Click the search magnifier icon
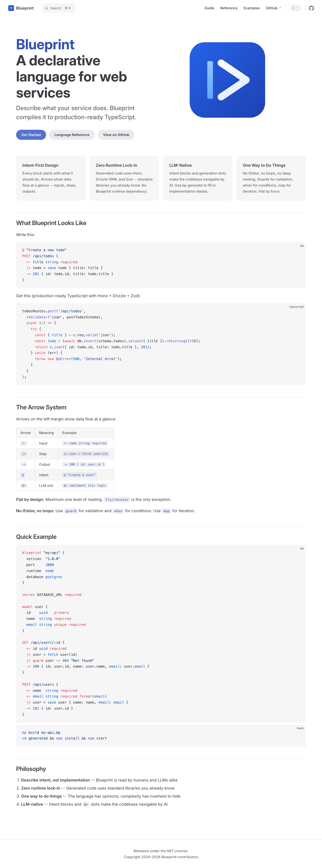Screen dimensions: 322x868 (47, 8)
